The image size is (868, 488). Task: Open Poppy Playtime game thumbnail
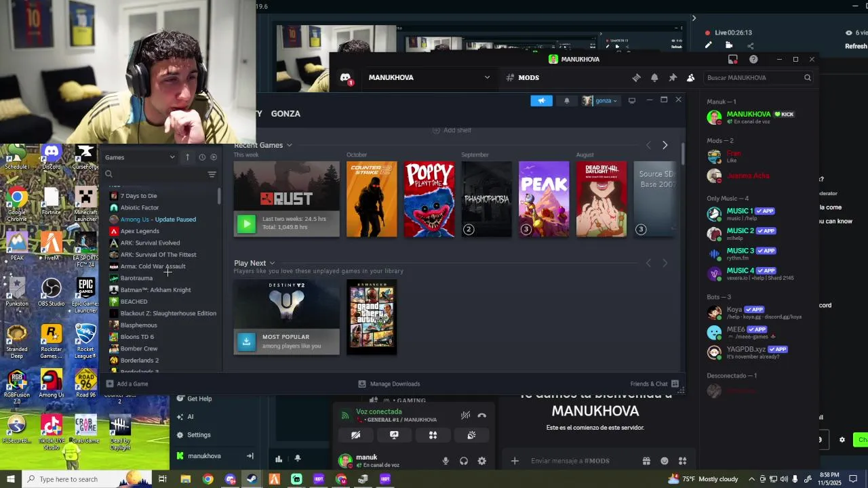tap(429, 199)
